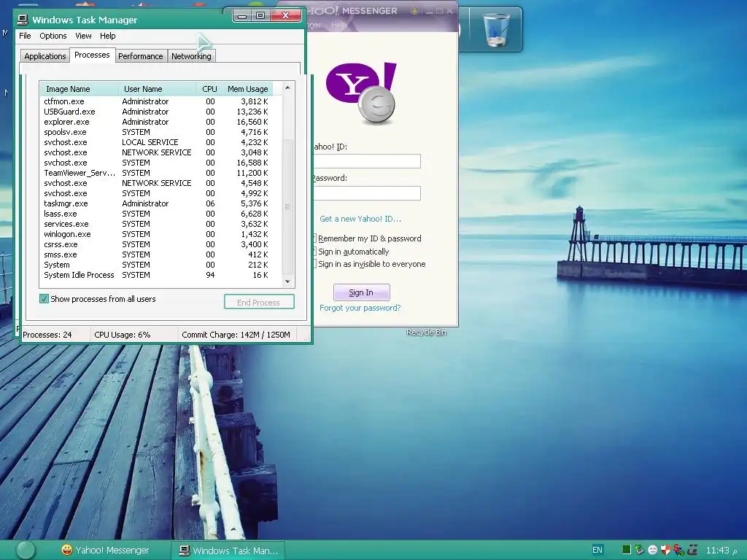747x560 pixels.
Task: Open the Options menu
Action: coord(53,36)
